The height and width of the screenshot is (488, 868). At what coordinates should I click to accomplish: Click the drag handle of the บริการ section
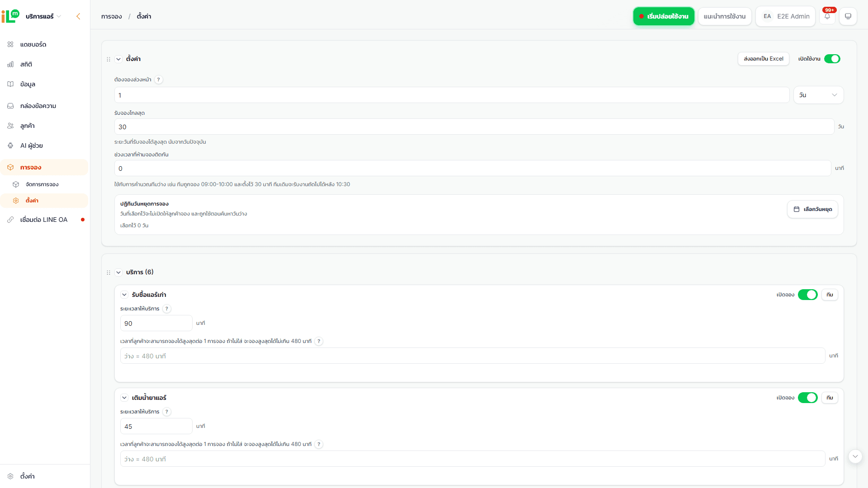(x=108, y=272)
